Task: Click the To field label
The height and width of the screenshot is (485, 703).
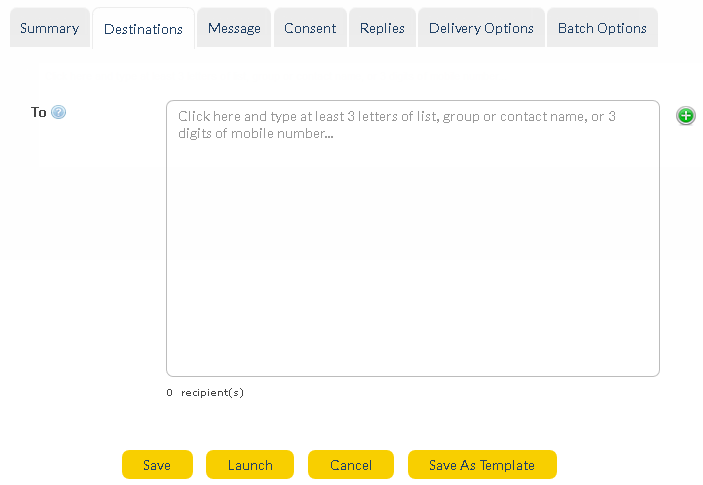Action: click(39, 112)
